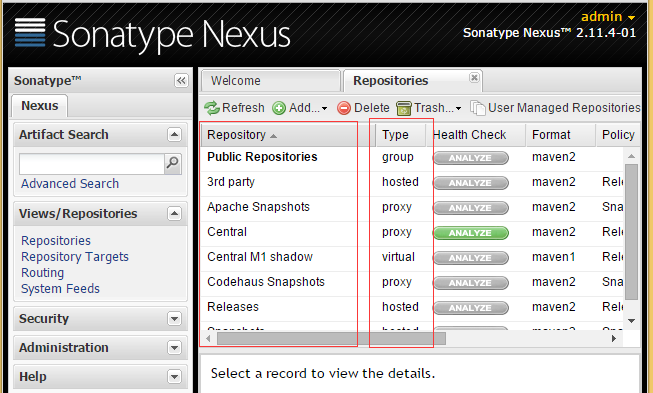
Task: Click Analyze for Apache Snapshots
Action: (471, 208)
